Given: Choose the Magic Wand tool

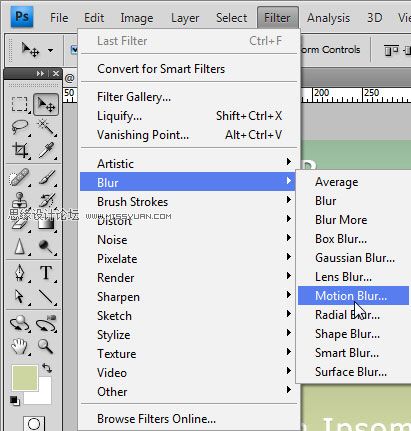Looking at the screenshot, I should 46,127.
